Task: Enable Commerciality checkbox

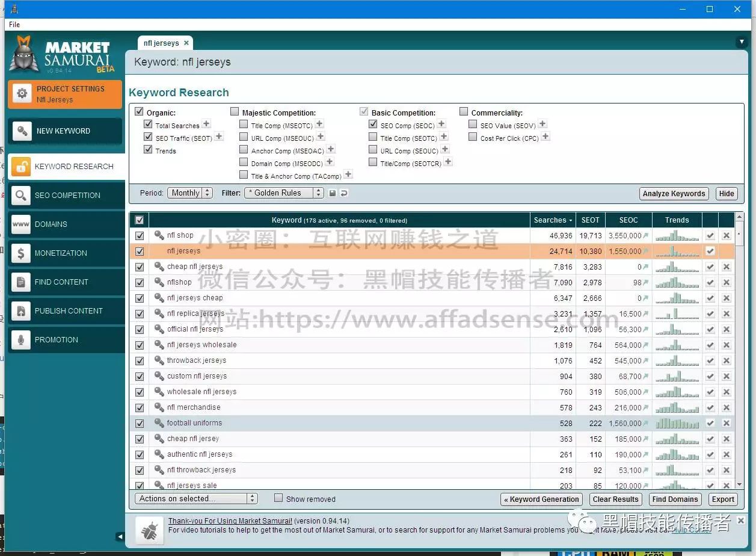Action: pos(464,112)
